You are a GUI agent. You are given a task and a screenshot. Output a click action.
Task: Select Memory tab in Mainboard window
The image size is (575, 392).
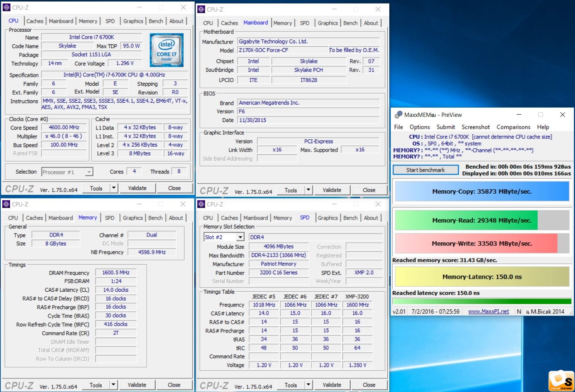283,23
